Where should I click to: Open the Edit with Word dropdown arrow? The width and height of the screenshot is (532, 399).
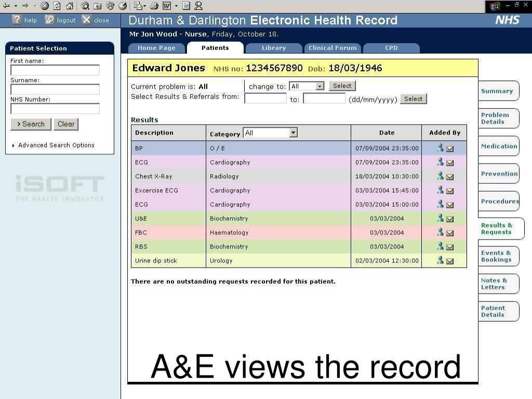(176, 5)
